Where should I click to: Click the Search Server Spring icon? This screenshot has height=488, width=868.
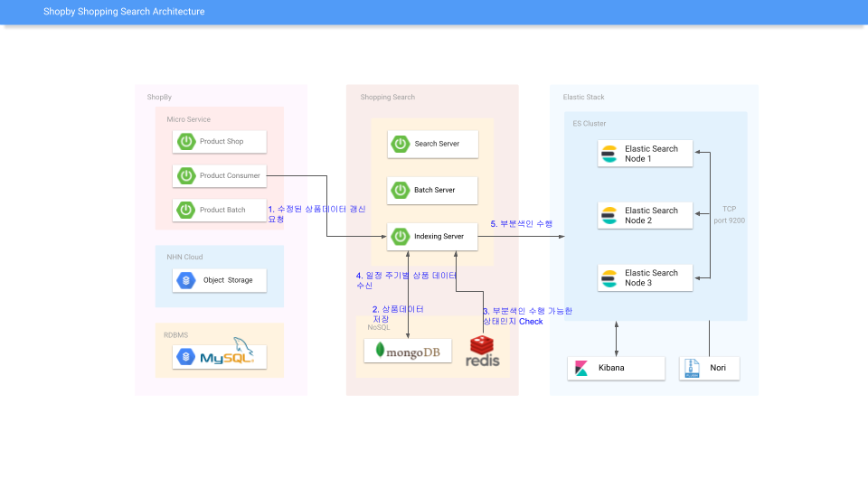[401, 144]
